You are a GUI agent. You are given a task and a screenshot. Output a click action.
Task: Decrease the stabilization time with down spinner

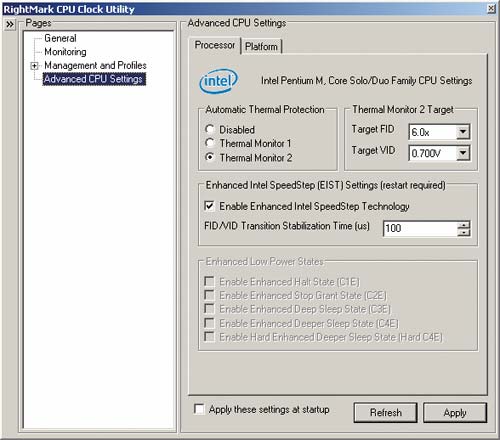click(x=464, y=232)
